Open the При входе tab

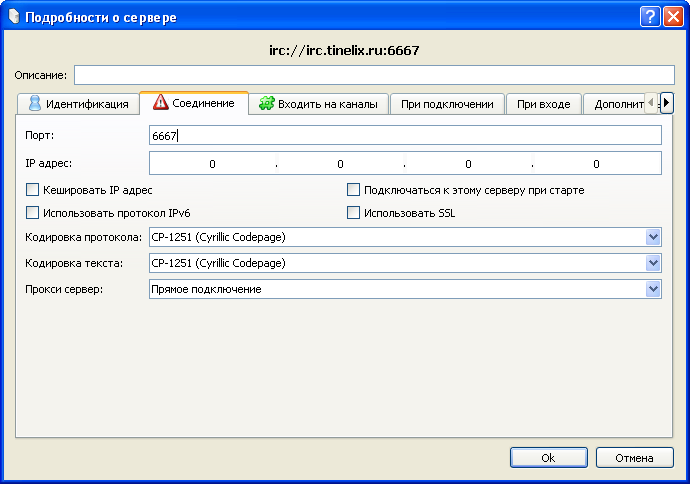click(x=543, y=104)
